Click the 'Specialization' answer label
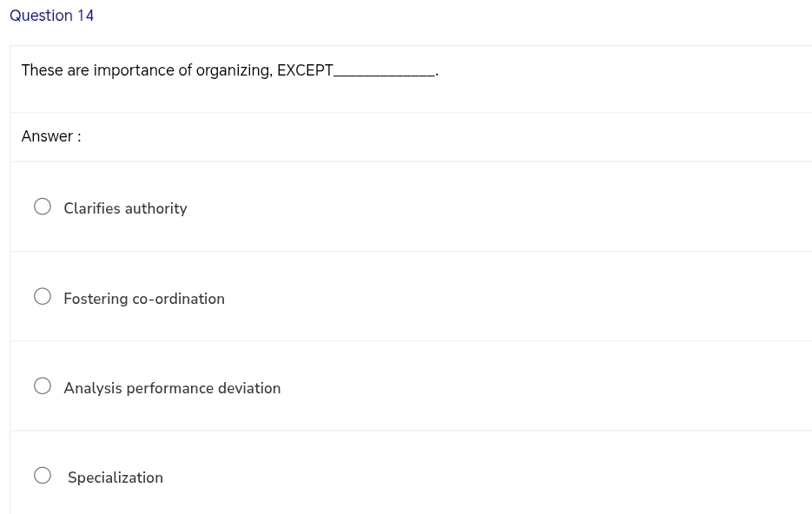This screenshot has width=812, height=514. [x=115, y=478]
